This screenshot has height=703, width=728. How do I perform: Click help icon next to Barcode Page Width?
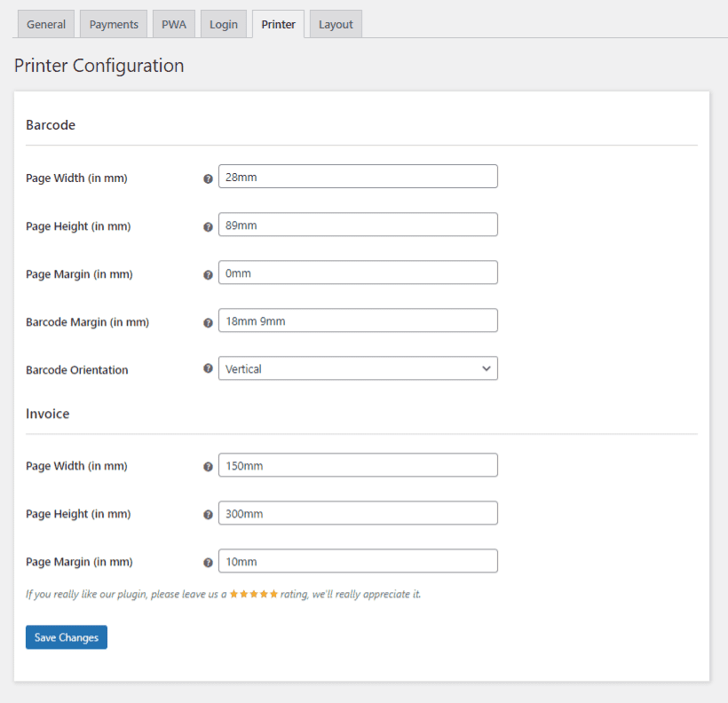point(208,178)
